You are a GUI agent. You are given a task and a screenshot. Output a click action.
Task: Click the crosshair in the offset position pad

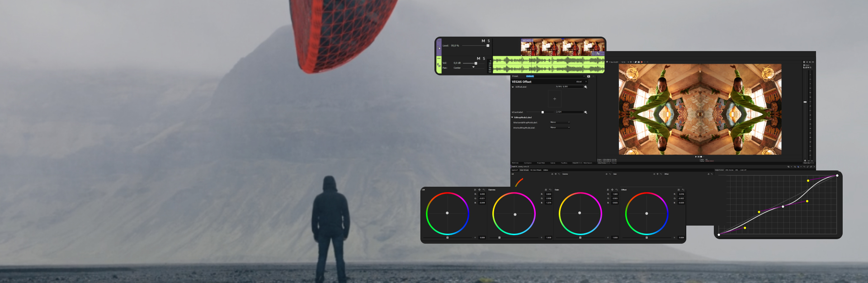pos(555,99)
